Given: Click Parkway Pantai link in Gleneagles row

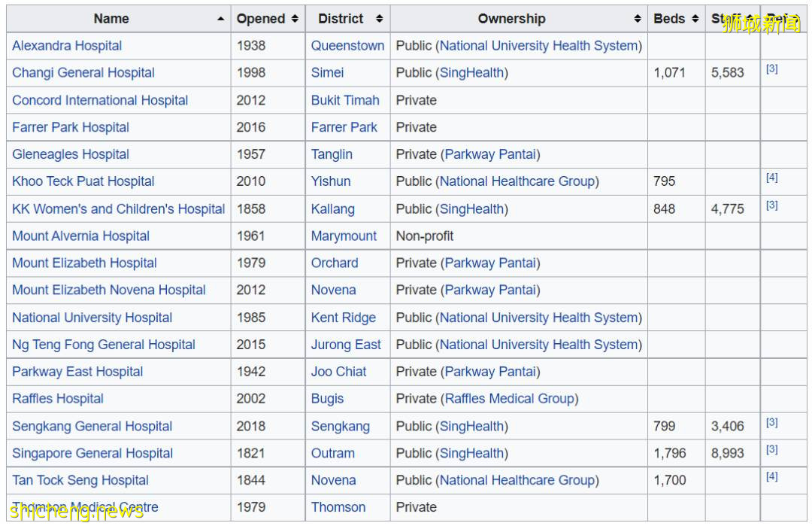Looking at the screenshot, I should [490, 154].
